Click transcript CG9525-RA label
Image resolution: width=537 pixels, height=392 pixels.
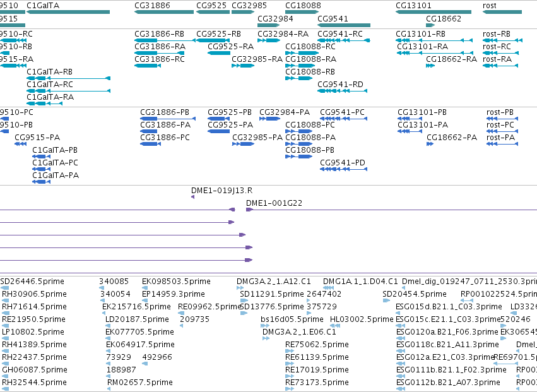[231, 47]
